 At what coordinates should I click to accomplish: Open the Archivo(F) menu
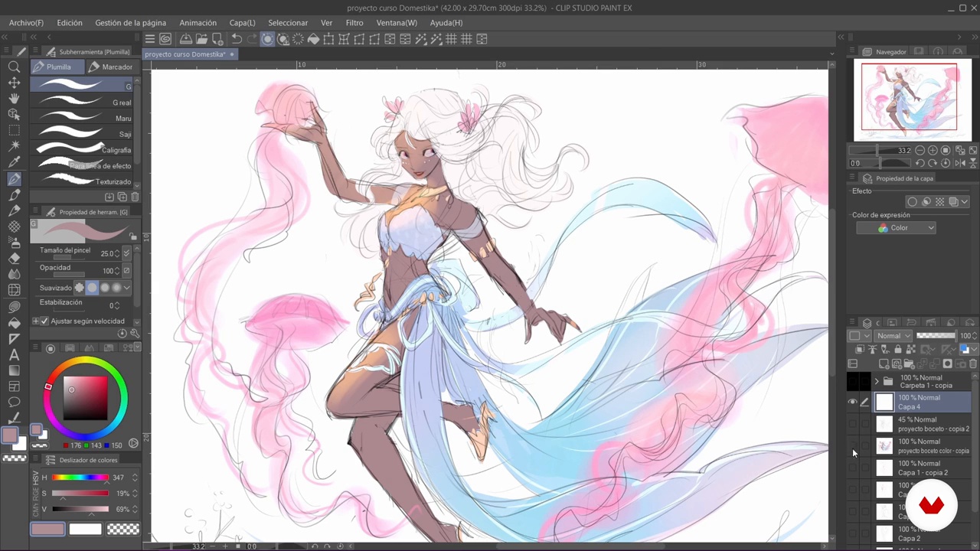coord(26,23)
